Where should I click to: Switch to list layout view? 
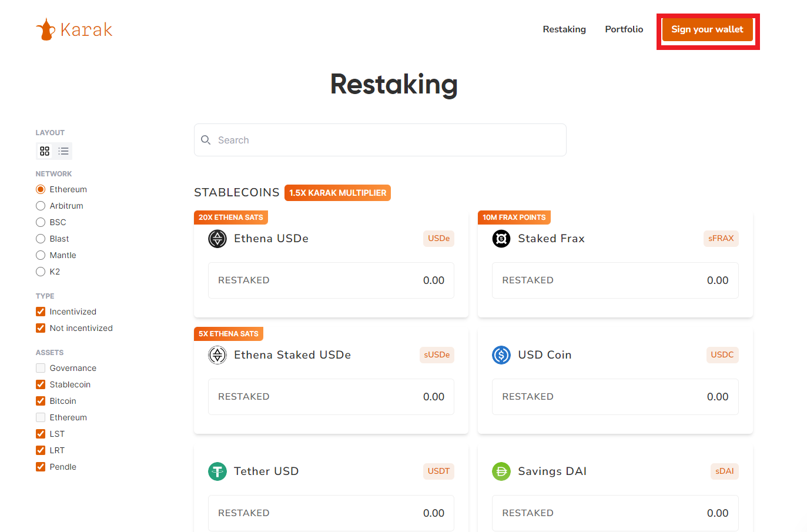pos(63,151)
